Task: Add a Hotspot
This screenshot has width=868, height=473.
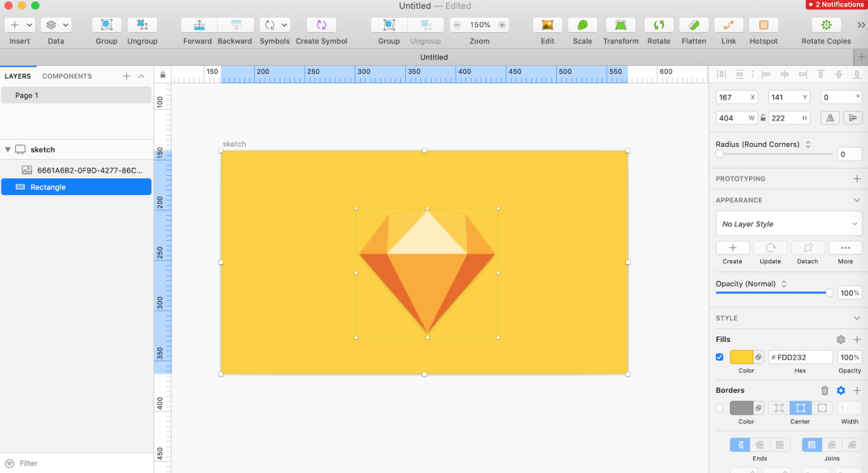Action: point(764,25)
